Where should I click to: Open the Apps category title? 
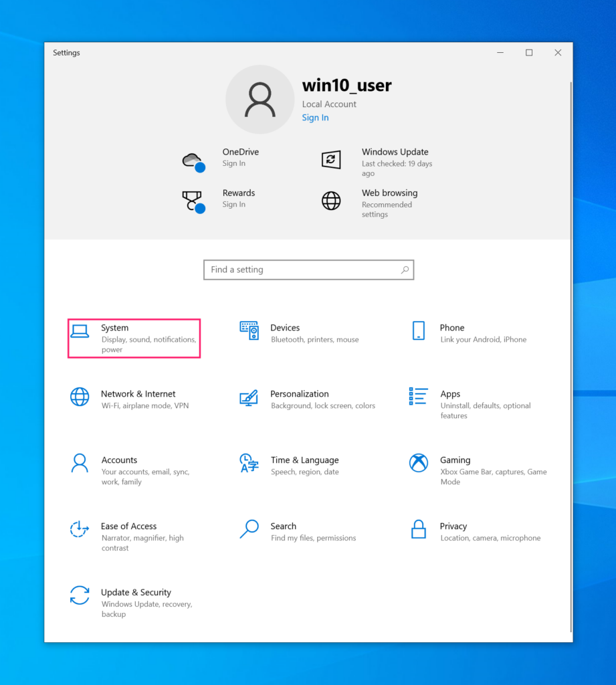tap(450, 394)
